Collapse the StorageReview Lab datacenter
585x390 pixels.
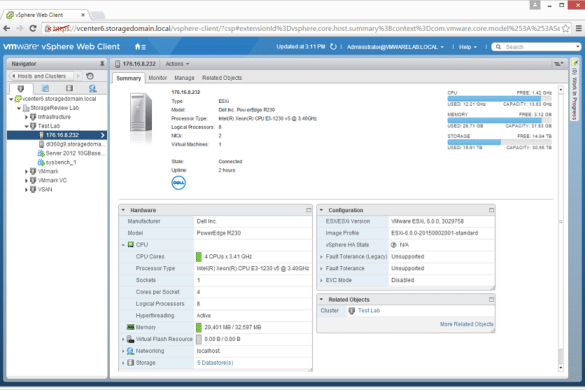pos(19,108)
